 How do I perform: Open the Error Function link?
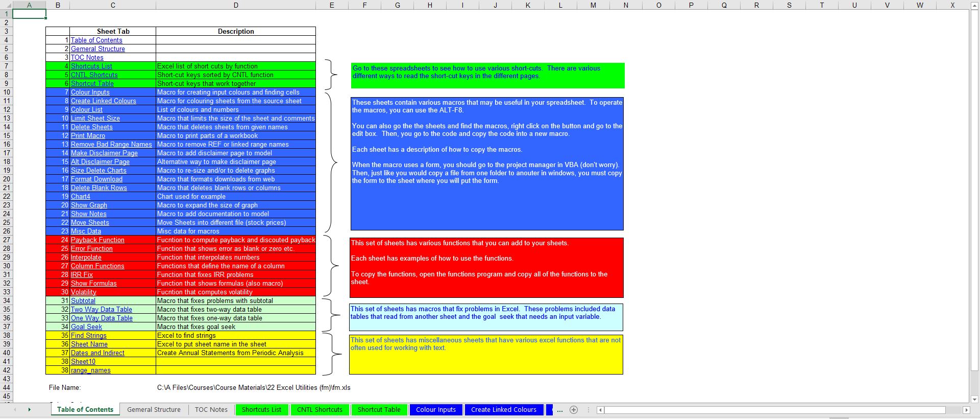pos(92,249)
